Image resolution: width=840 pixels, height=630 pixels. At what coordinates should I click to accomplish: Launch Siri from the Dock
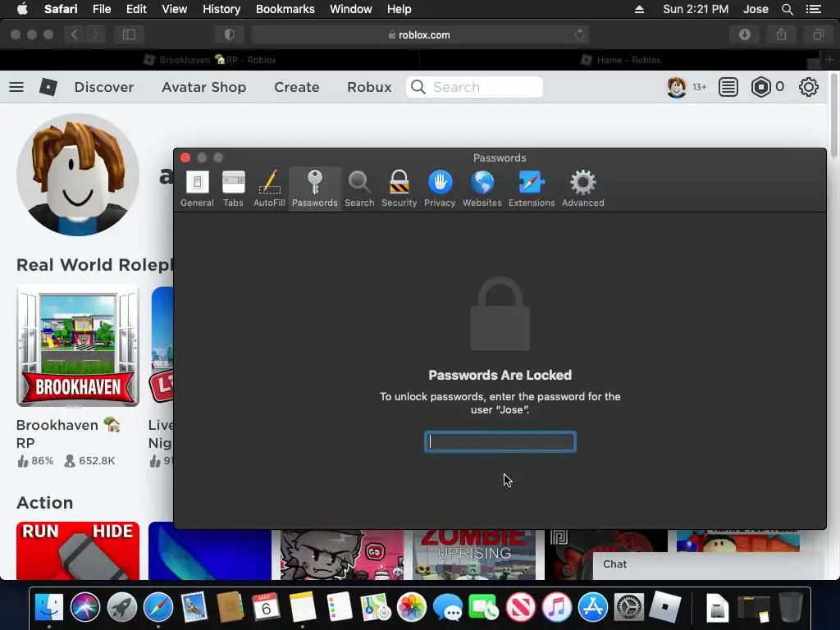click(85, 608)
